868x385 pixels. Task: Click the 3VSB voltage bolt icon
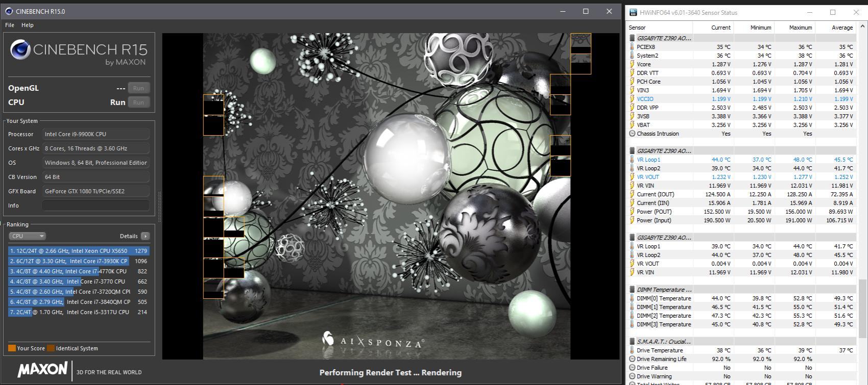632,116
